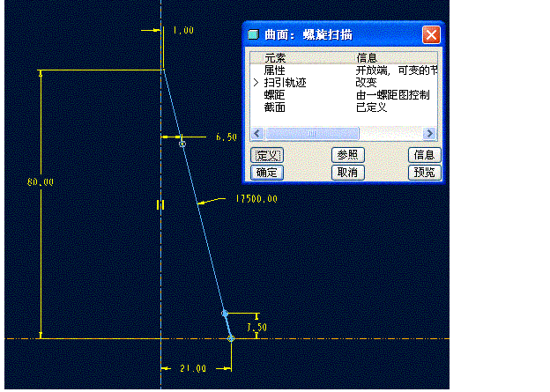550x392 pixels.
Task: Click the right scroll arrow in dialog list
Action: click(x=429, y=133)
